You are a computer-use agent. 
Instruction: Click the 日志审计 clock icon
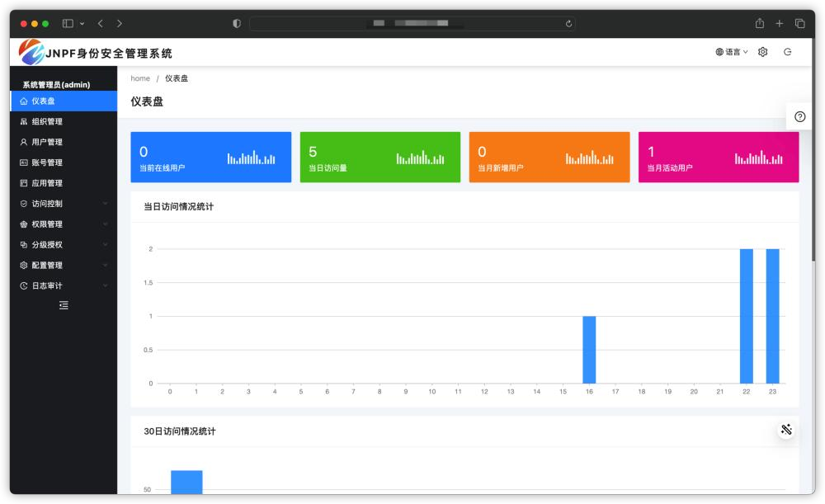(24, 285)
